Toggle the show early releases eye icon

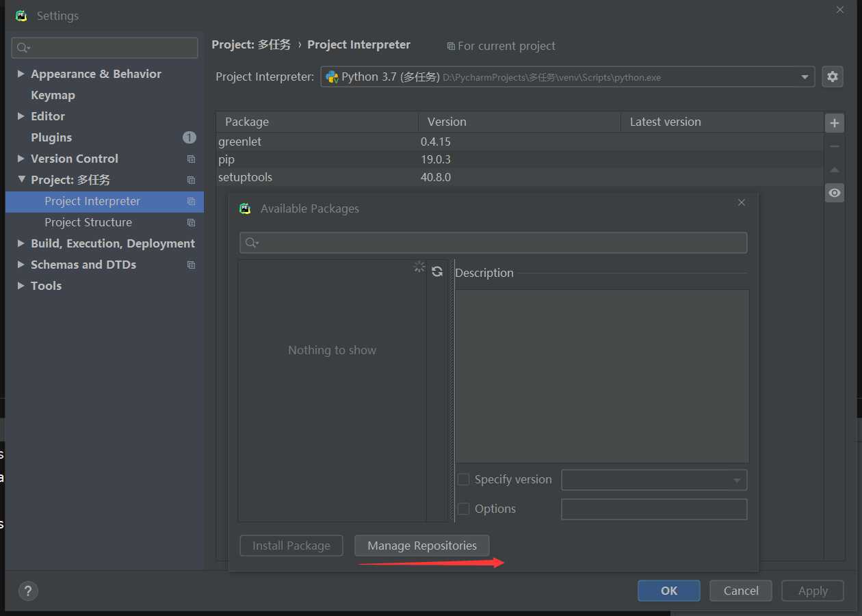click(x=834, y=193)
